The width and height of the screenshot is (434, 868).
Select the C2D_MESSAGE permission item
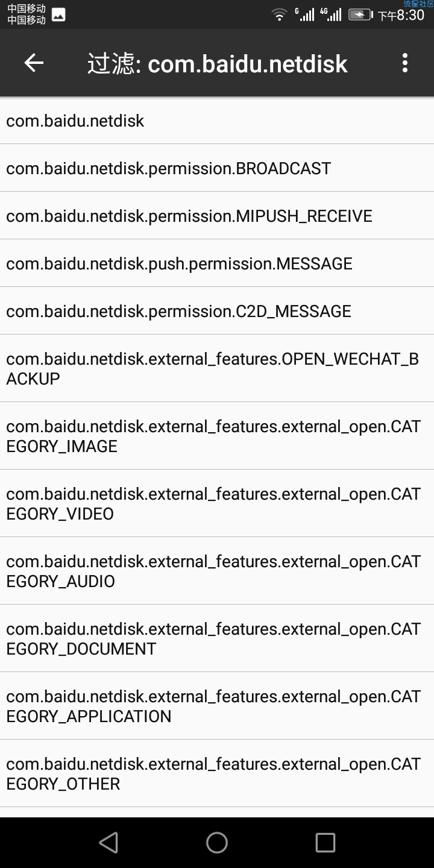click(217, 311)
